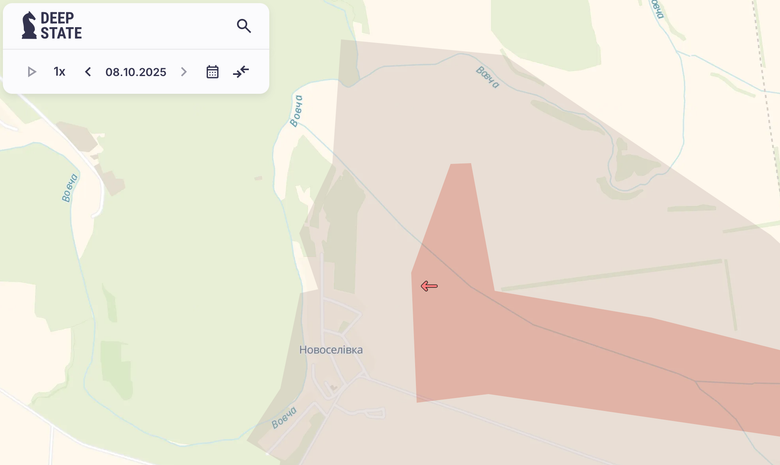This screenshot has width=780, height=465.
Task: Select the red attack direction arrow
Action: click(429, 286)
